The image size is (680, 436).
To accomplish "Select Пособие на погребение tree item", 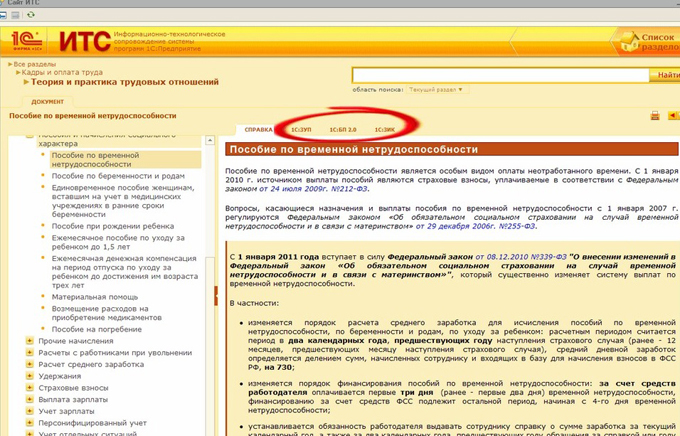I will click(97, 329).
